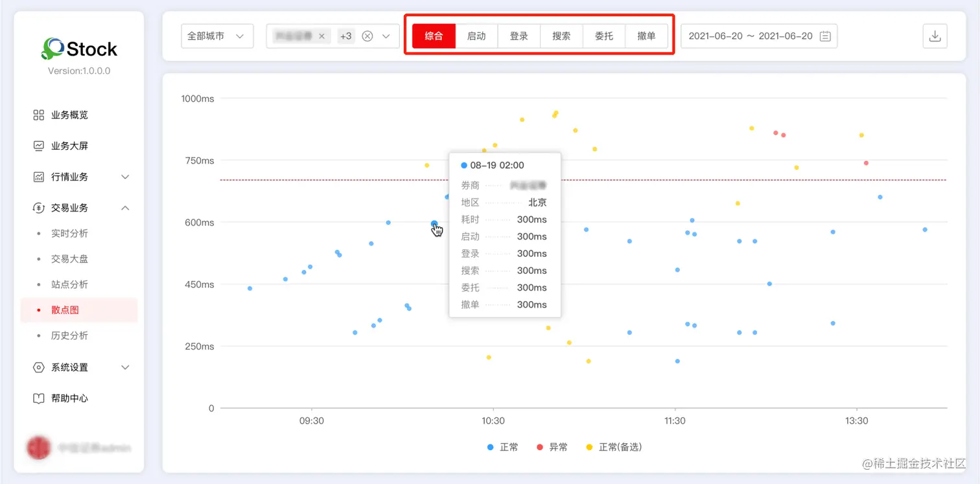Click the 业务大屏 monitor icon
The height and width of the screenshot is (484, 980).
[38, 145]
